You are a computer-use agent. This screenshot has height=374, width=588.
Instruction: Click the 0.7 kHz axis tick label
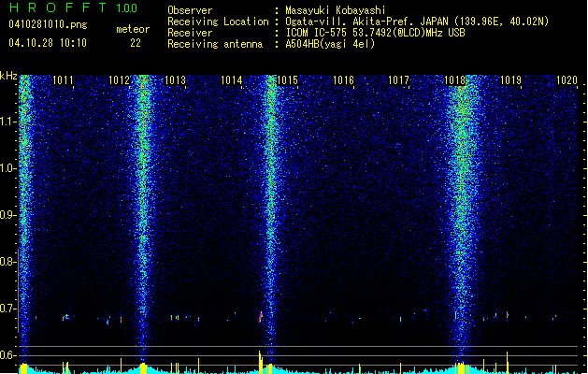8,309
